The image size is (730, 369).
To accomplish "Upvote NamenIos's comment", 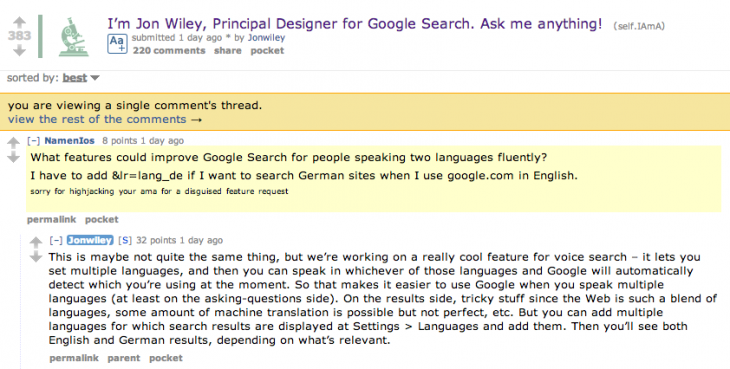I will click(14, 143).
